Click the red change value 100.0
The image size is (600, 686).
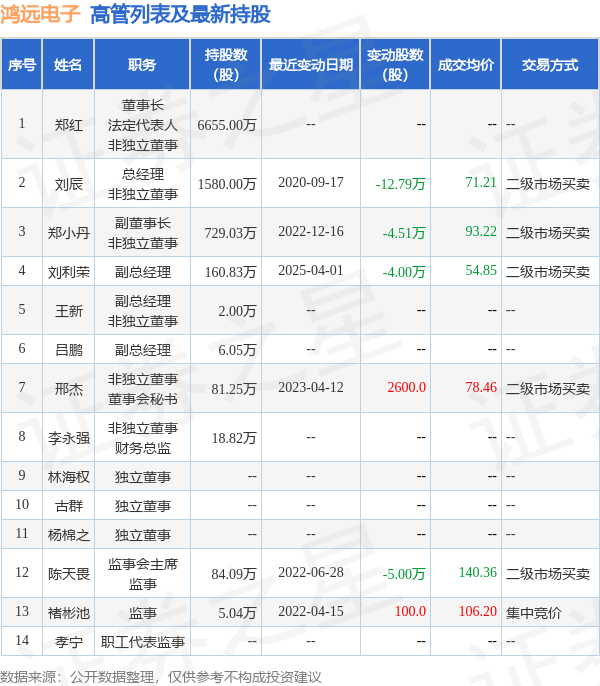[x=410, y=612]
